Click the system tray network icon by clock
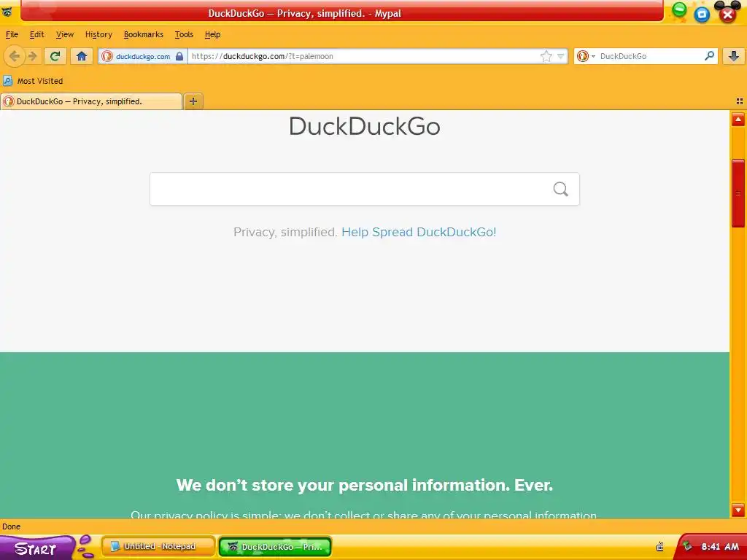This screenshot has width=747, height=560. coord(687,546)
